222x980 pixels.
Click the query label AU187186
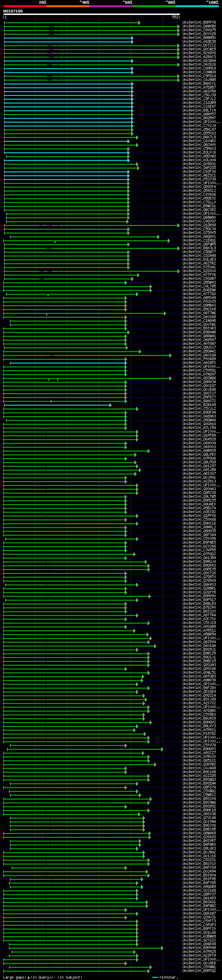pyautogui.click(x=13, y=11)
